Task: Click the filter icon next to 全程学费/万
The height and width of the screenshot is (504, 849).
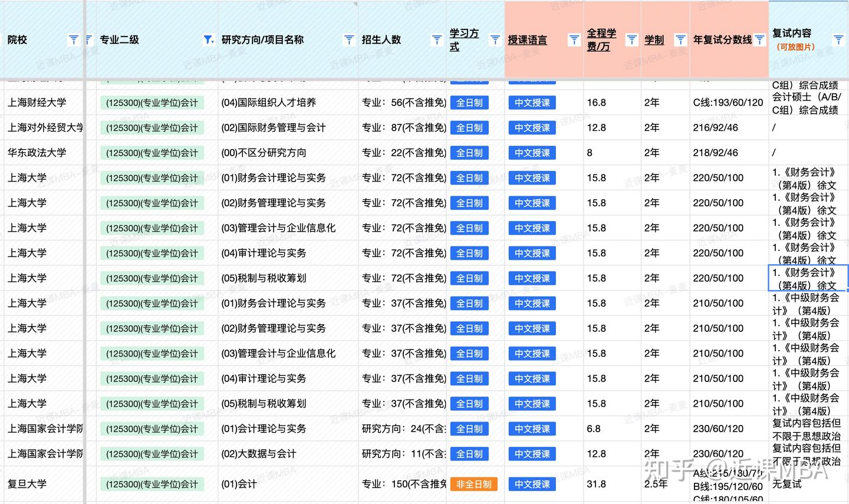Action: [631, 39]
